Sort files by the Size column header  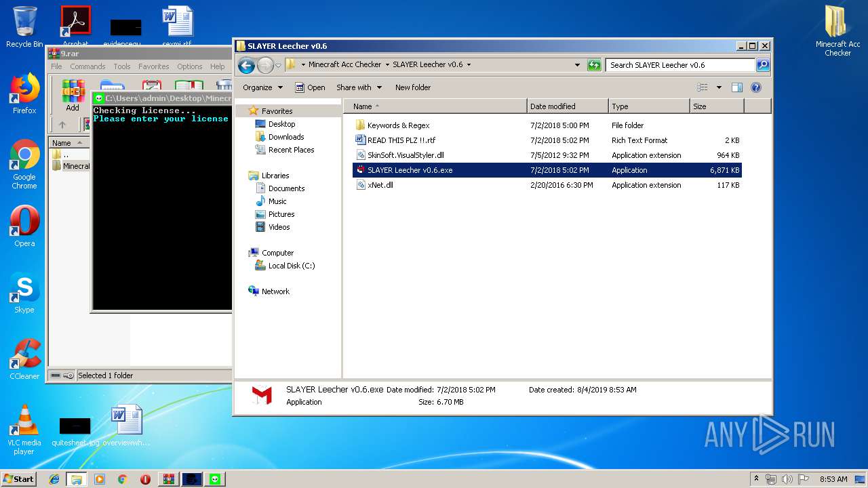[717, 106]
